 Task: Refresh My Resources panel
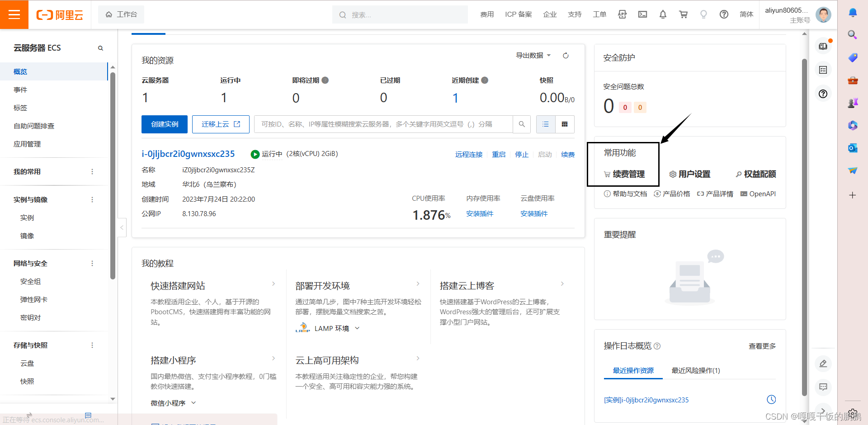coord(566,56)
